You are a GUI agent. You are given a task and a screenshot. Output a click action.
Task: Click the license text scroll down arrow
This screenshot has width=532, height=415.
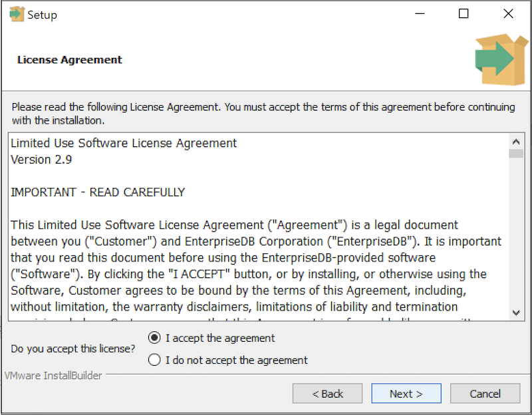coord(516,313)
